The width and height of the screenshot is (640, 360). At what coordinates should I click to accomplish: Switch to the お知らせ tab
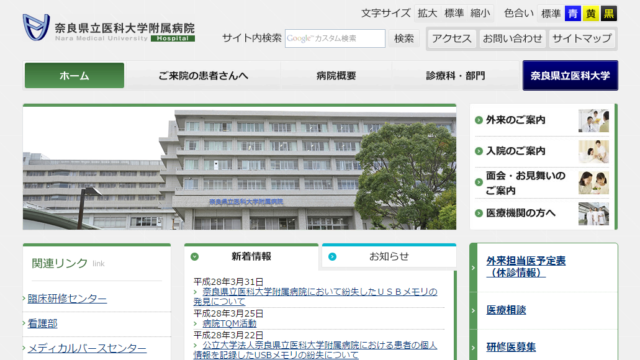pyautogui.click(x=389, y=256)
